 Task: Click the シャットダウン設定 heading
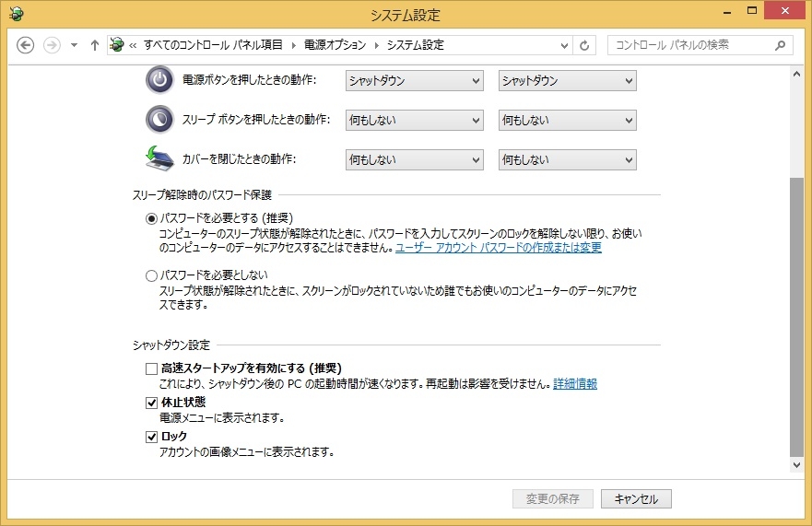(171, 345)
